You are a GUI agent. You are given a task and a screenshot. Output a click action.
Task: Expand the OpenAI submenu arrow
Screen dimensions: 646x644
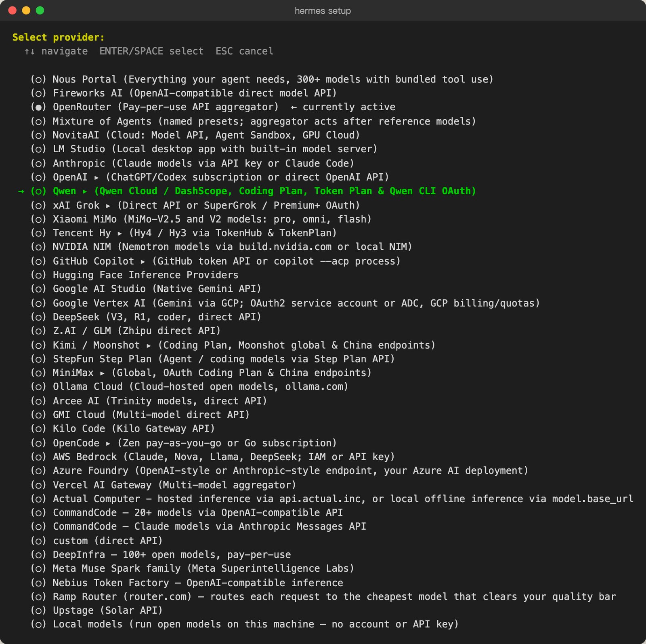96,177
